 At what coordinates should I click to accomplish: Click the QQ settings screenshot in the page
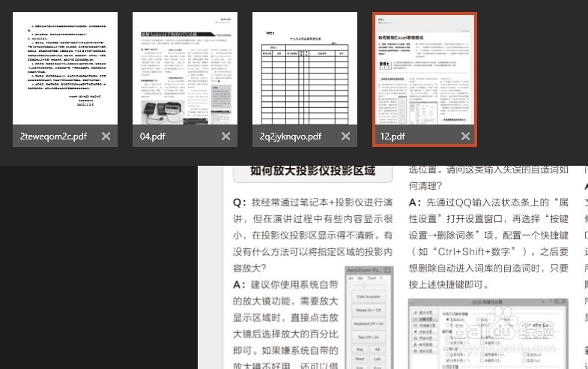(x=488, y=334)
